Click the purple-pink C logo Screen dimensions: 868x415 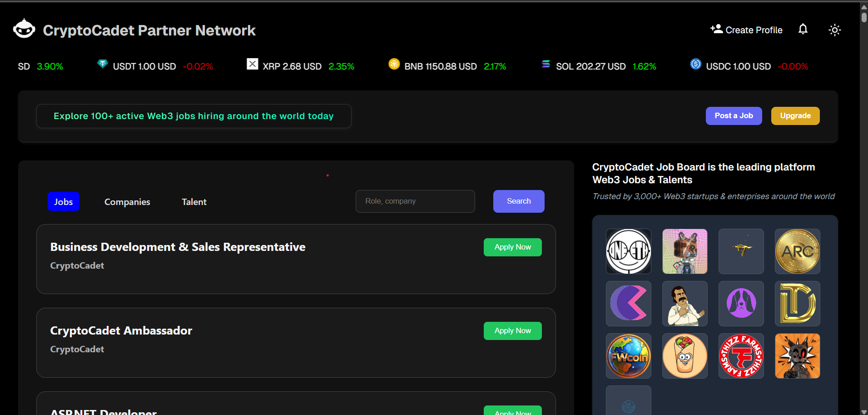628,304
